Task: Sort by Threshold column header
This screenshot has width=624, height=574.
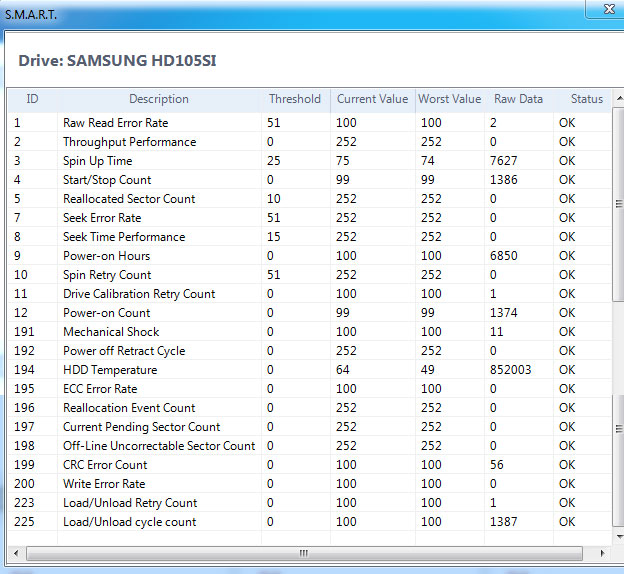Action: (295, 99)
